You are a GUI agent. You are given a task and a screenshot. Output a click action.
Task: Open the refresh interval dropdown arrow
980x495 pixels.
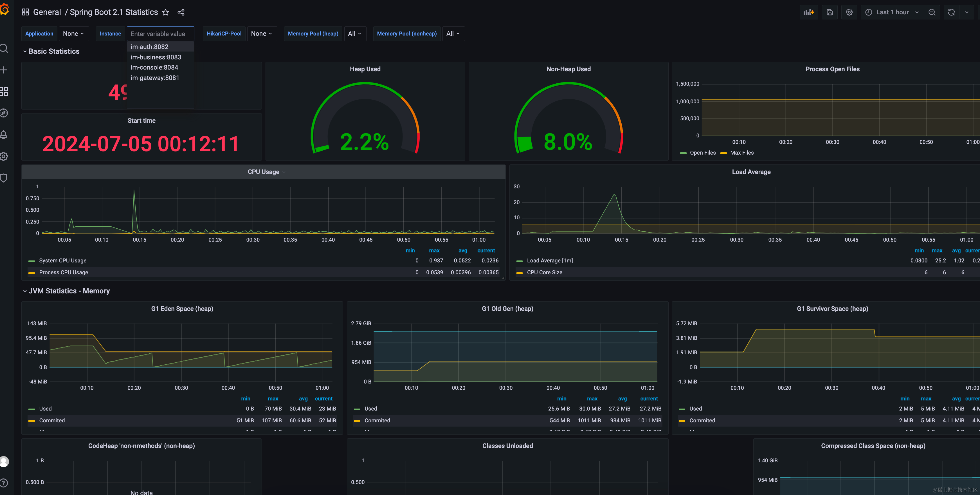click(x=967, y=12)
